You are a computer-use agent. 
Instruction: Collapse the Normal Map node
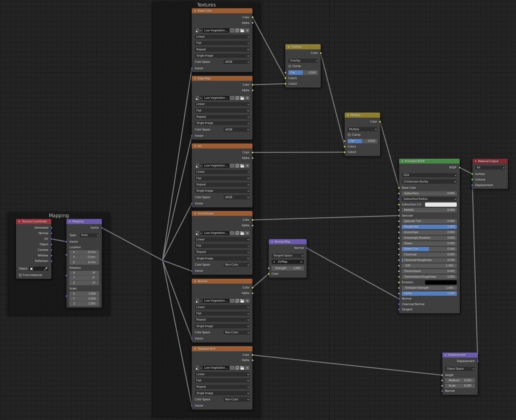[x=272, y=242]
